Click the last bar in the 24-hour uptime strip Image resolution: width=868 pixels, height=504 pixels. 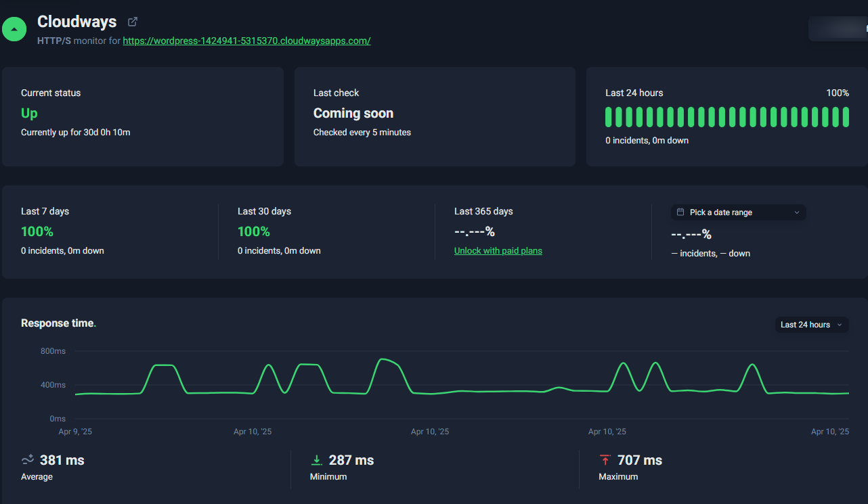(x=846, y=117)
